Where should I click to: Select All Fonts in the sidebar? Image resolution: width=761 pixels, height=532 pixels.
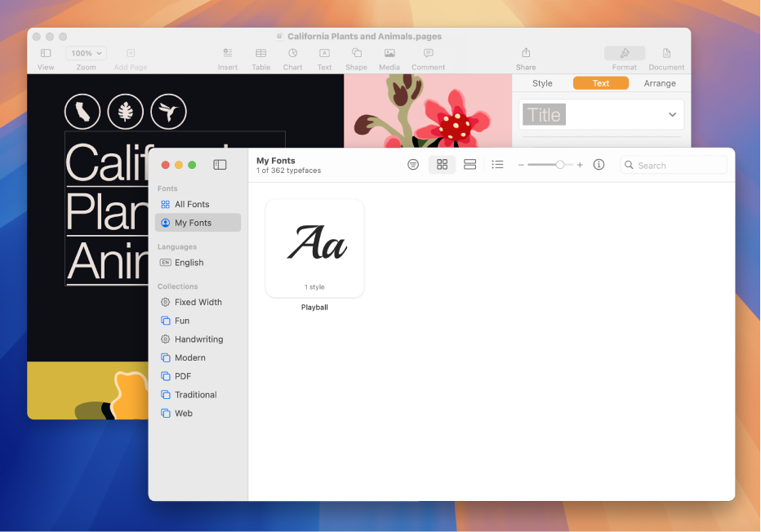[x=192, y=204]
